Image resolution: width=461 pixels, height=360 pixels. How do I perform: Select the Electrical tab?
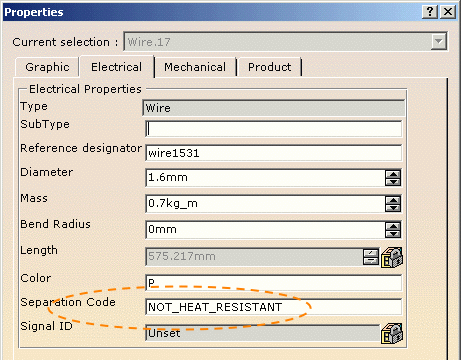pyautogui.click(x=117, y=66)
